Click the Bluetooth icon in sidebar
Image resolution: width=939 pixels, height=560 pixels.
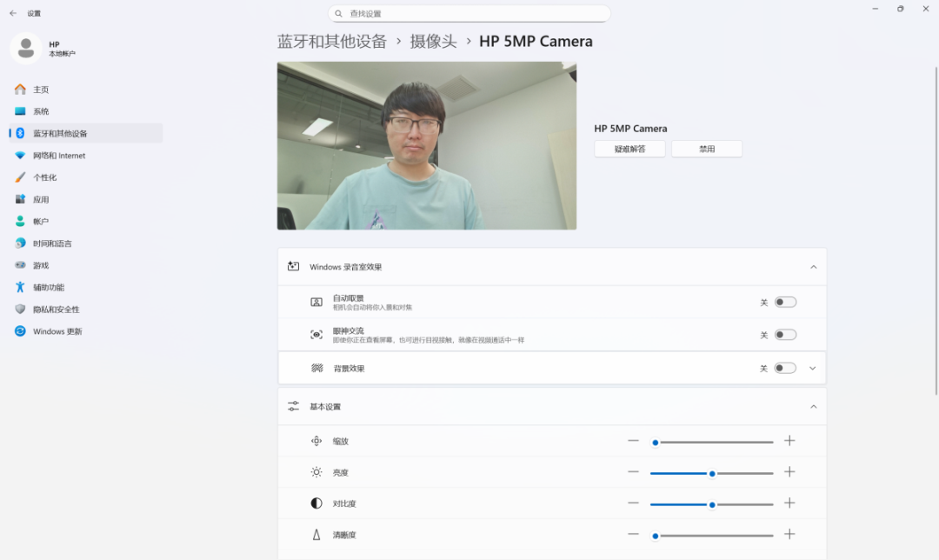pos(20,133)
